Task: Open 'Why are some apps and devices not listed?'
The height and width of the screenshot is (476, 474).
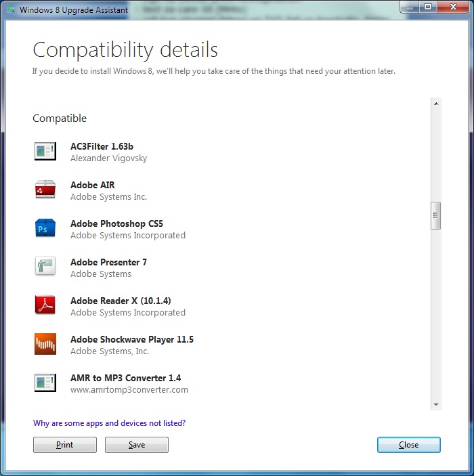Action: pos(109,423)
